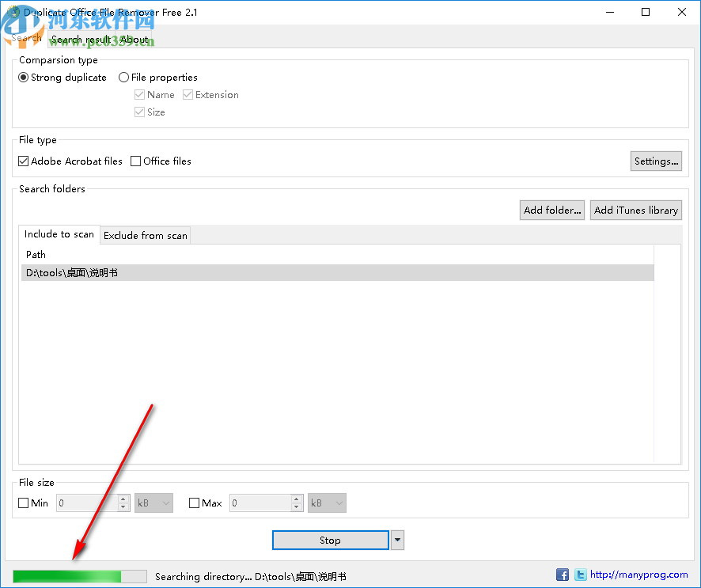Viewport: 701px width, 588px height.
Task: Open the Search menu
Action: coord(25,39)
